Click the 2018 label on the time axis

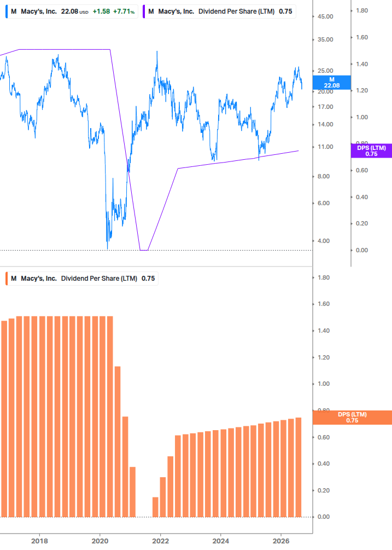point(39,541)
